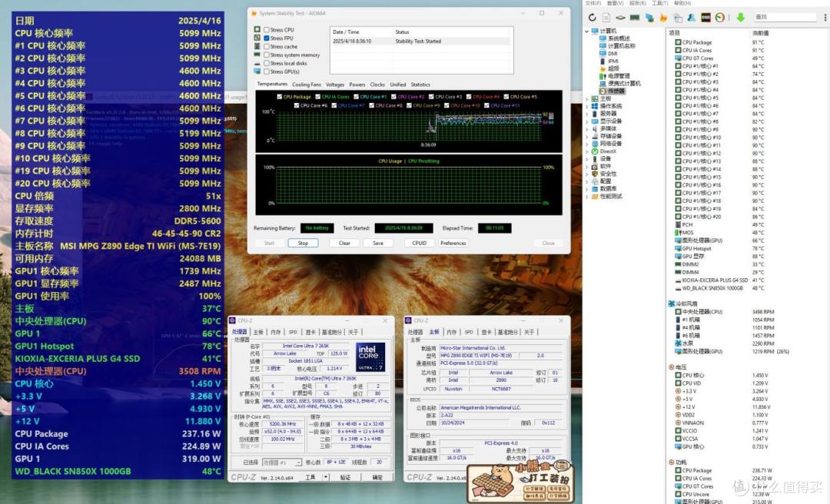This screenshot has width=830, height=504.
Task: Switch to the Cooling Fans tab
Action: point(306,85)
